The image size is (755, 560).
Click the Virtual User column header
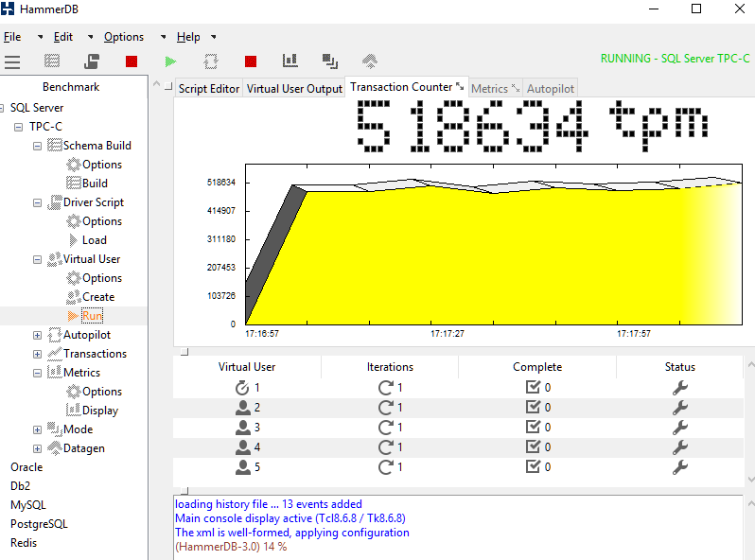click(x=247, y=367)
